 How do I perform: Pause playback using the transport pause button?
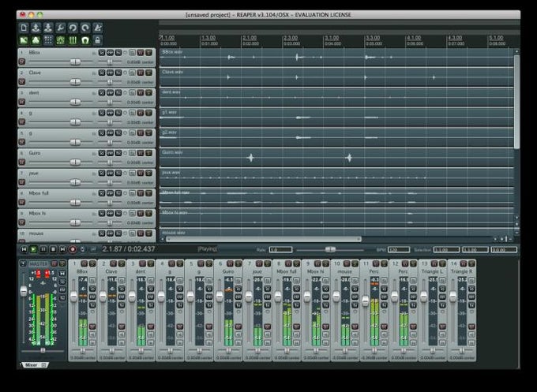43,249
